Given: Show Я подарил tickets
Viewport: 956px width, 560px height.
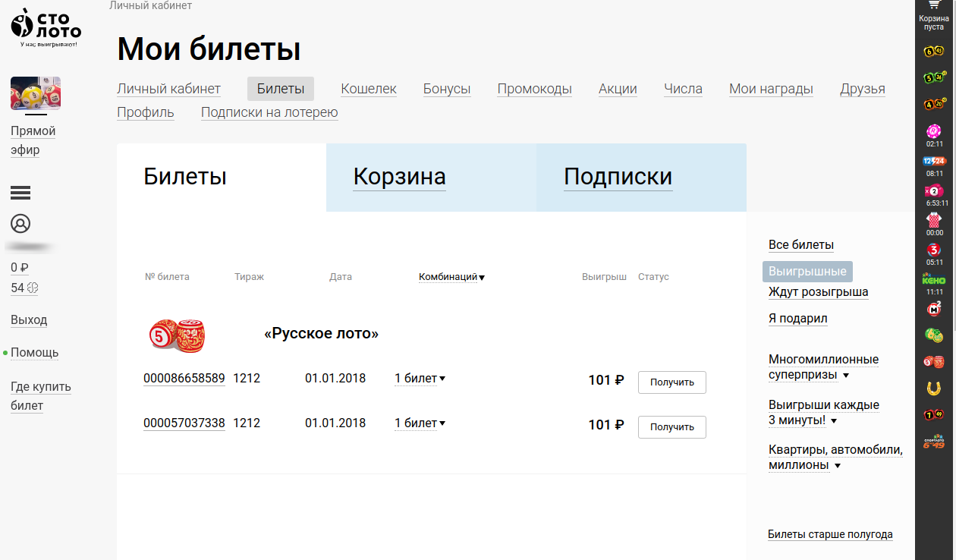Looking at the screenshot, I should click(798, 319).
